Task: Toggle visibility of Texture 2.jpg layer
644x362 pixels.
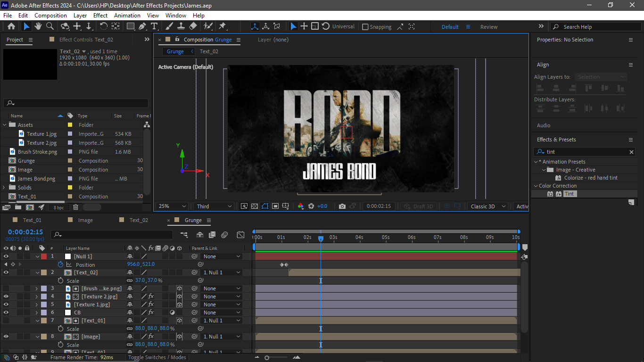Action: tap(6, 296)
